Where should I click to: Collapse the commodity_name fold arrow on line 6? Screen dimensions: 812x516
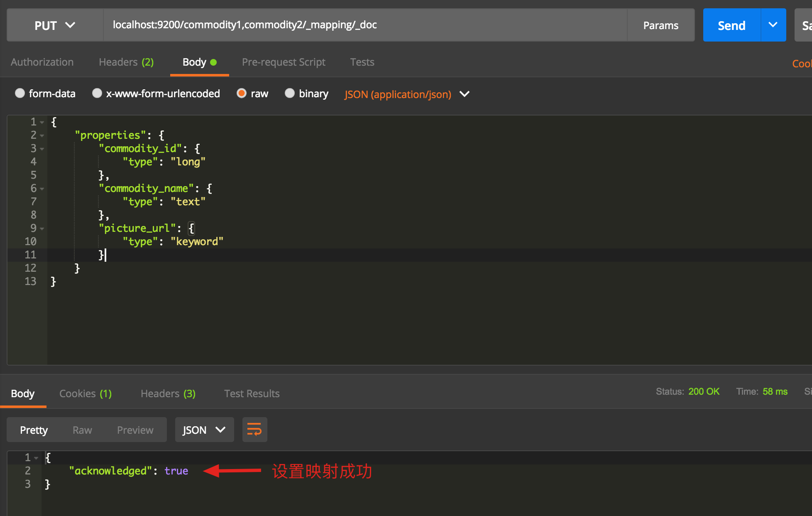coord(42,189)
